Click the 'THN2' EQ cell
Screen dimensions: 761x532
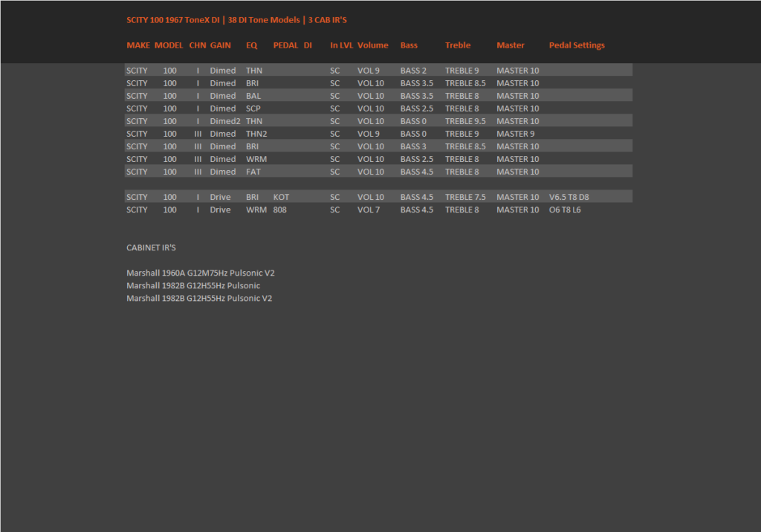(x=256, y=134)
